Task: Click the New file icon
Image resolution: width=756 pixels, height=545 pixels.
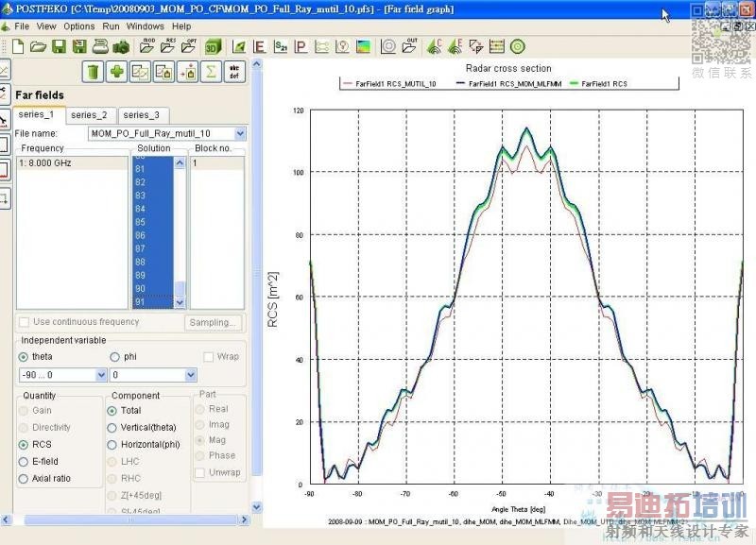Action: click(x=18, y=46)
